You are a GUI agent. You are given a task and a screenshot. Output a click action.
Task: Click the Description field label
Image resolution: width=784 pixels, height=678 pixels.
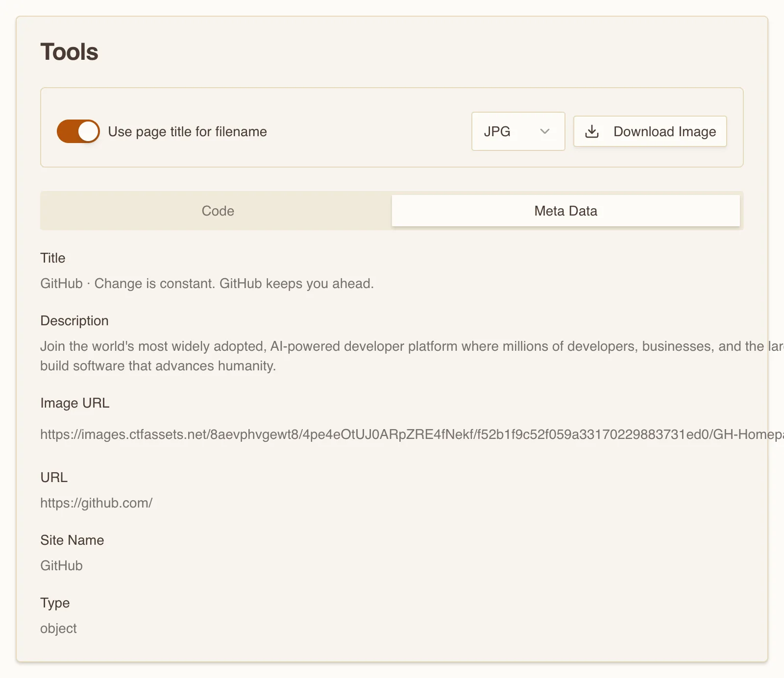(x=74, y=320)
